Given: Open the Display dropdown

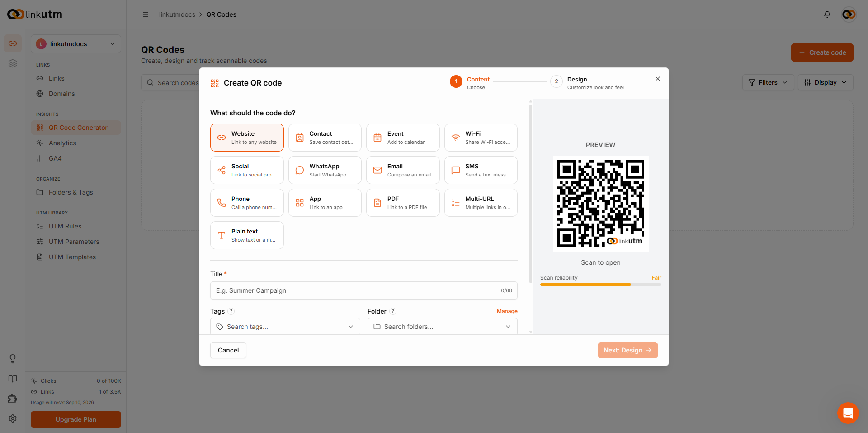Looking at the screenshot, I should point(826,82).
